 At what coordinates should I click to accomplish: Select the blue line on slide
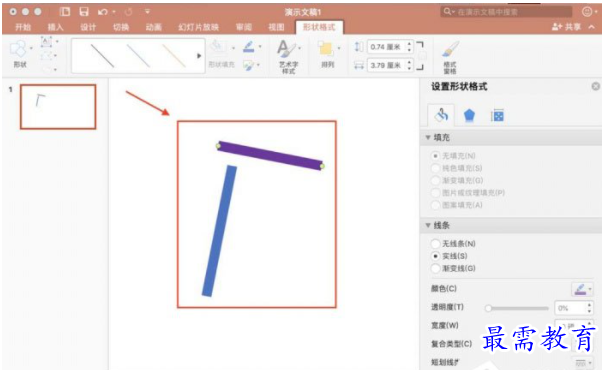[x=219, y=231]
